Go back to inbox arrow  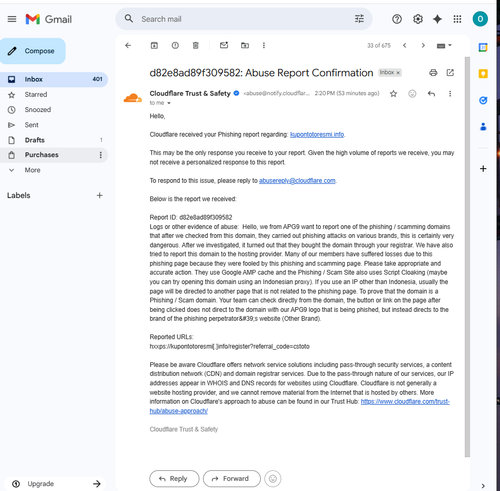point(128,45)
